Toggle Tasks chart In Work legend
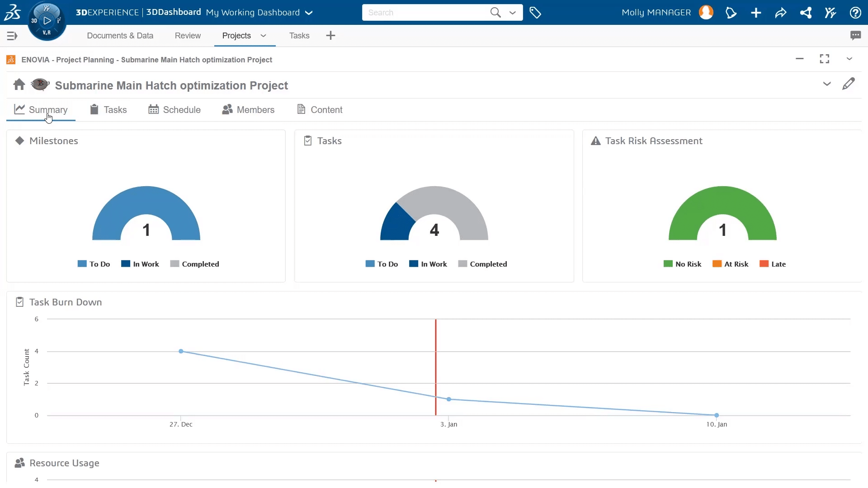The height and width of the screenshot is (488, 868). [428, 264]
